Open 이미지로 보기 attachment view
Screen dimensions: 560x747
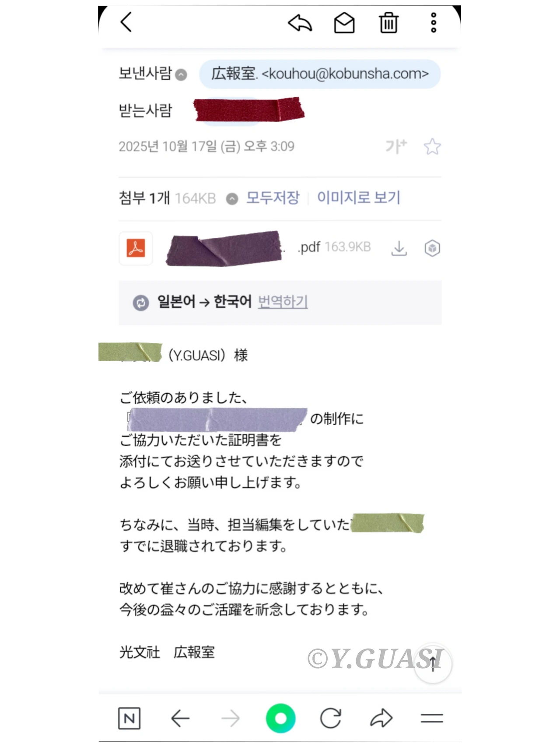point(359,198)
